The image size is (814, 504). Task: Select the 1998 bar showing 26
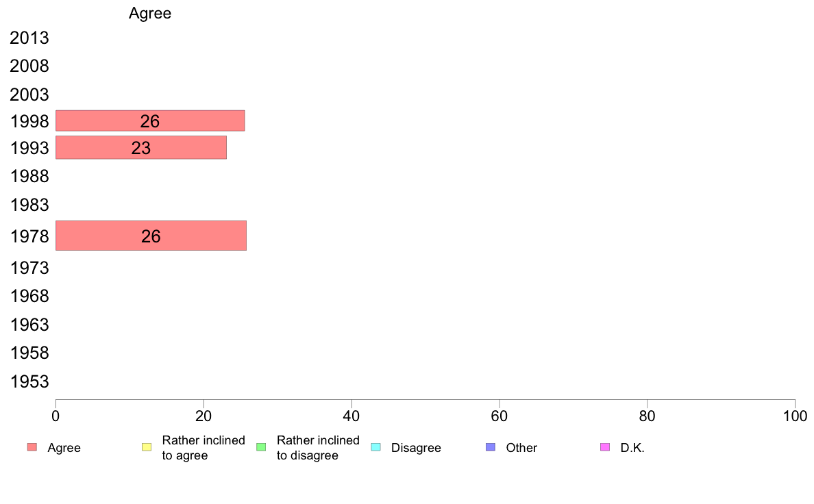150,121
